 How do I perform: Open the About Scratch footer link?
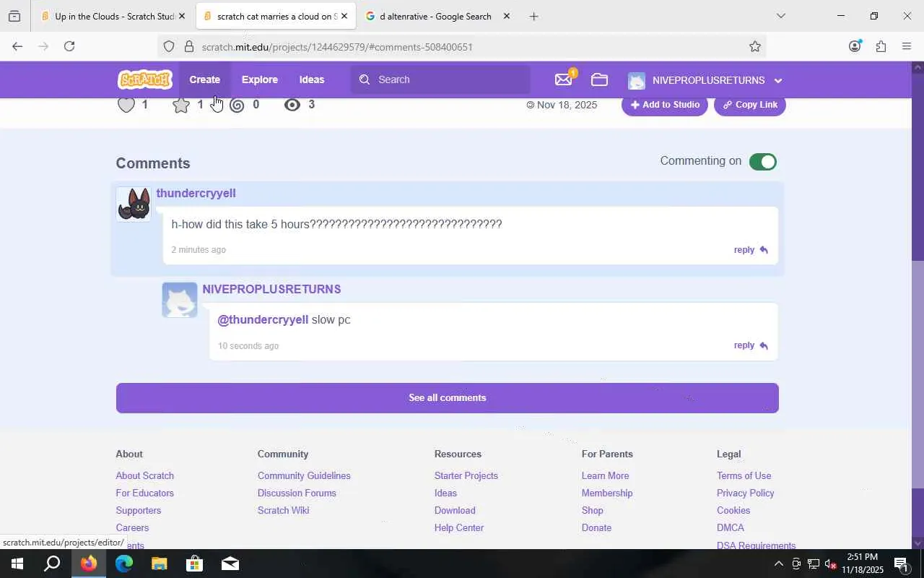[145, 476]
